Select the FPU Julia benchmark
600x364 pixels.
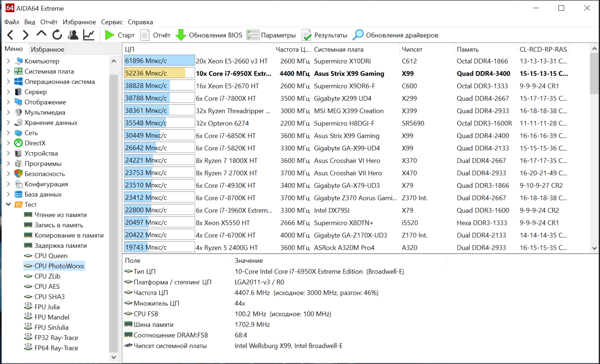point(47,307)
